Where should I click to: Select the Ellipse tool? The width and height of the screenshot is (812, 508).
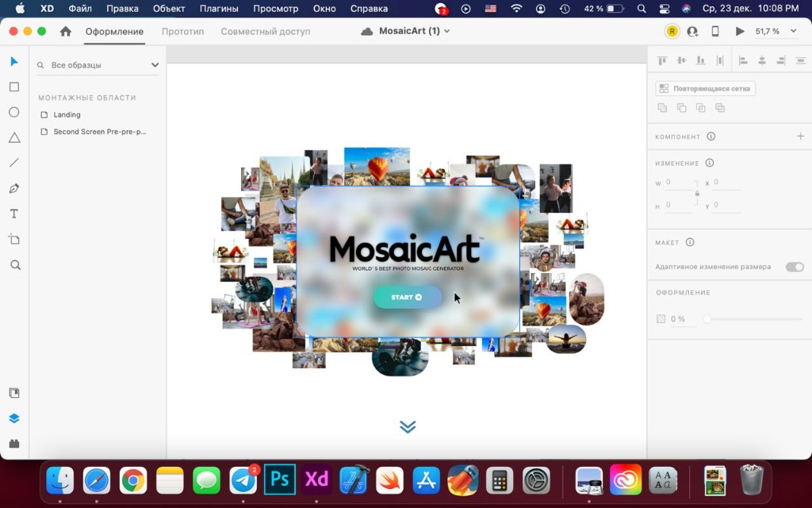click(14, 112)
